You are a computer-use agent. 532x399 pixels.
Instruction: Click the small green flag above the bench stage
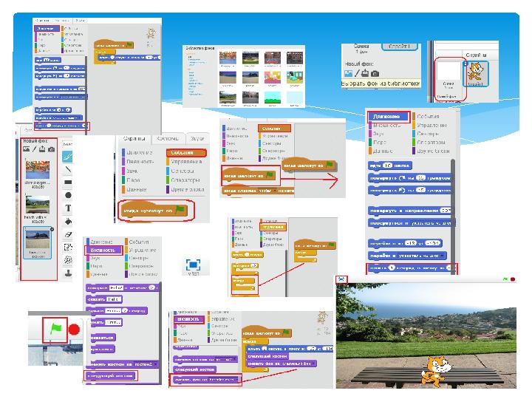[505, 279]
